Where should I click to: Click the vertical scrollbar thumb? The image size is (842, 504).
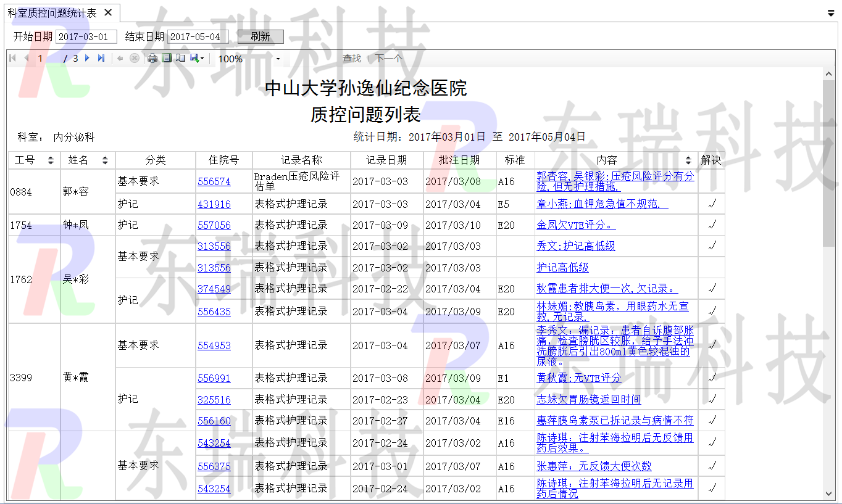pos(829,162)
